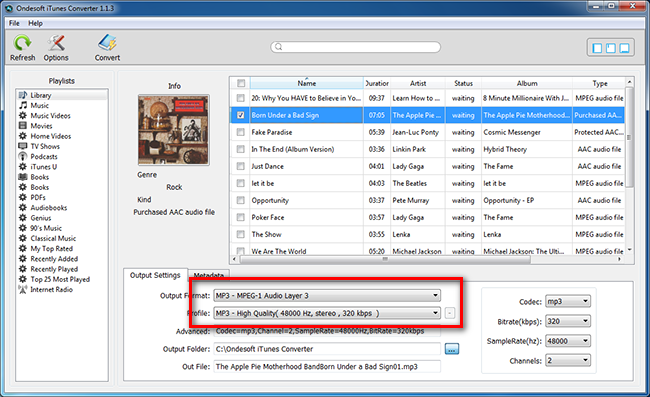650x397 pixels.
Task: Click the track list vertical scrollbar
Action: pyautogui.click(x=629, y=137)
